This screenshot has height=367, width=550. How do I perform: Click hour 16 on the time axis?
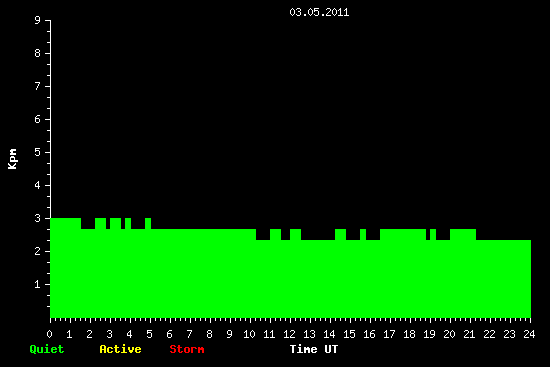[x=369, y=334]
